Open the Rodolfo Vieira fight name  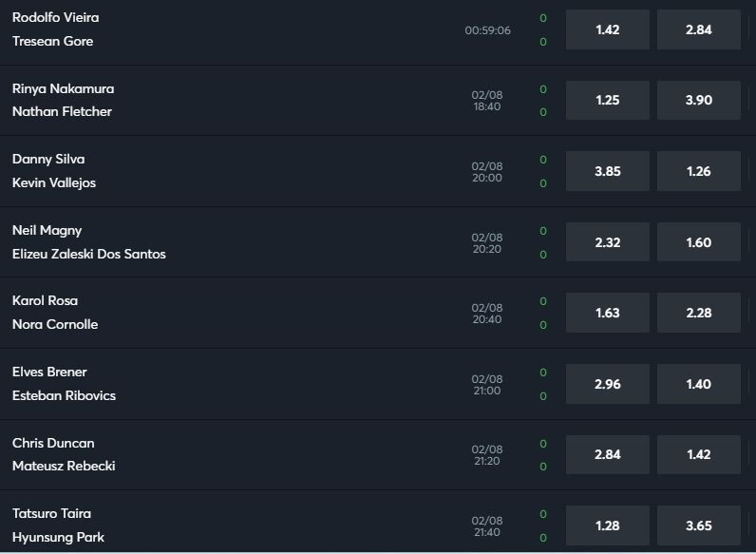tap(55, 17)
